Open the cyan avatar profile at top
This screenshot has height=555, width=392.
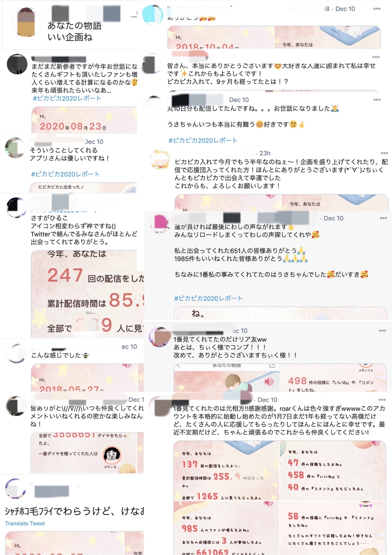(x=153, y=15)
